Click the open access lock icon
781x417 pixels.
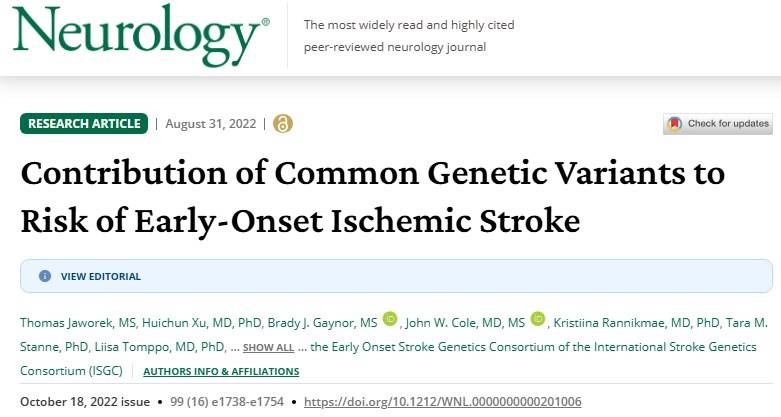[283, 124]
